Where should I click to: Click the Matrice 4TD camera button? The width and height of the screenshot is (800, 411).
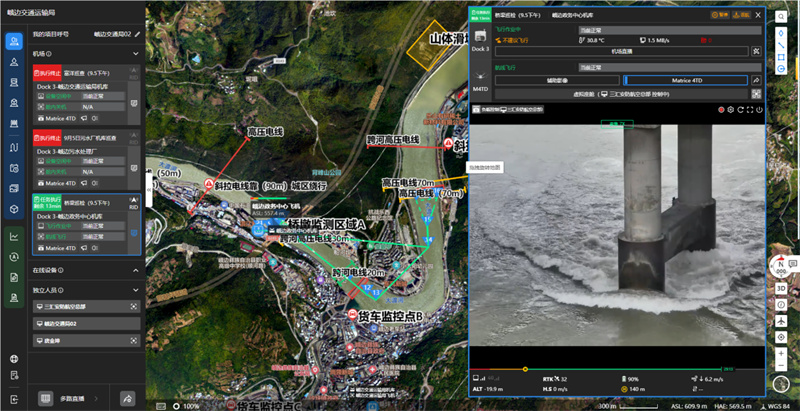pyautogui.click(x=685, y=80)
